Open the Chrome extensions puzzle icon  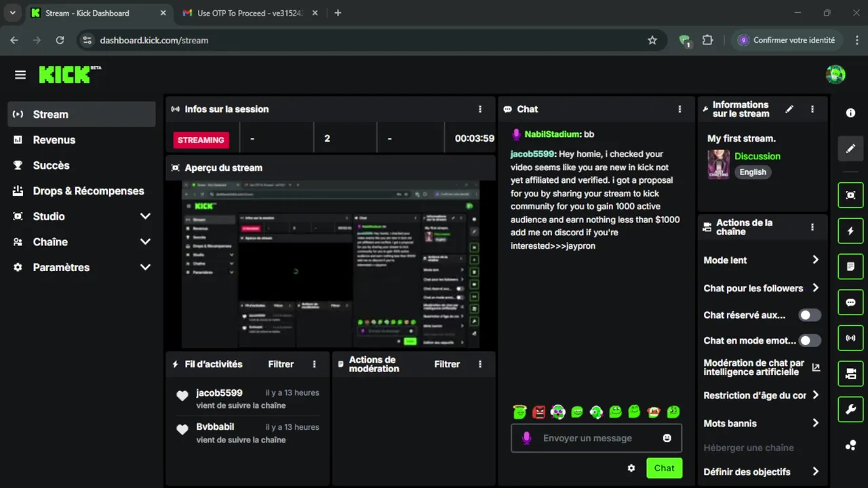[x=707, y=40]
